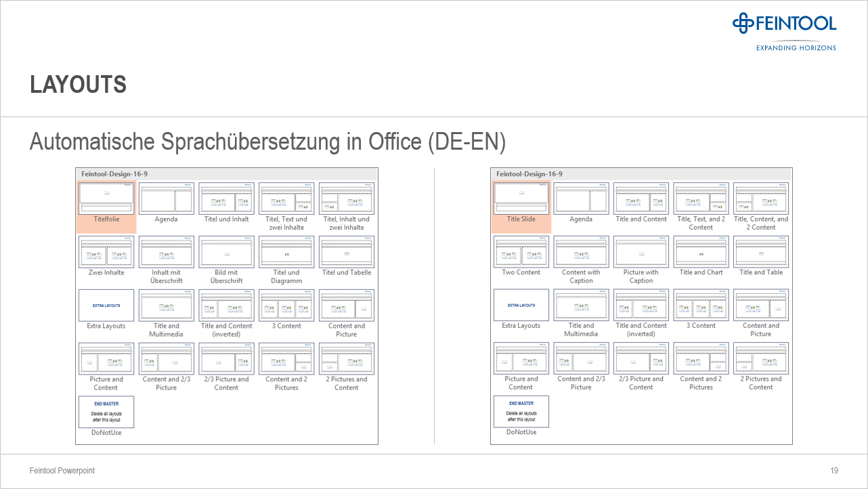Pick Content and 2/3 Picture in English gallery
This screenshot has height=489, width=868.
click(x=581, y=359)
